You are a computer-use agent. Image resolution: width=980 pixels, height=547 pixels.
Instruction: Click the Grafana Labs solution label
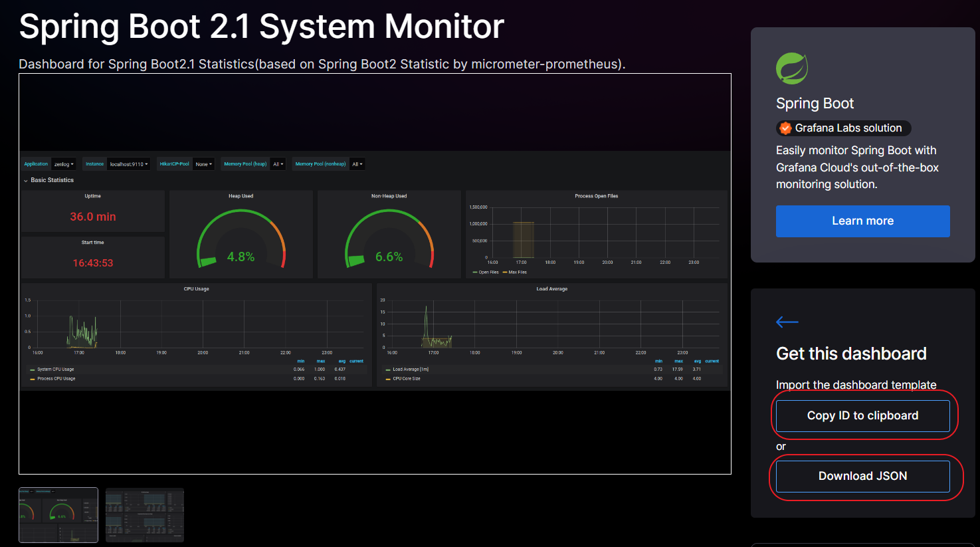[x=848, y=128]
